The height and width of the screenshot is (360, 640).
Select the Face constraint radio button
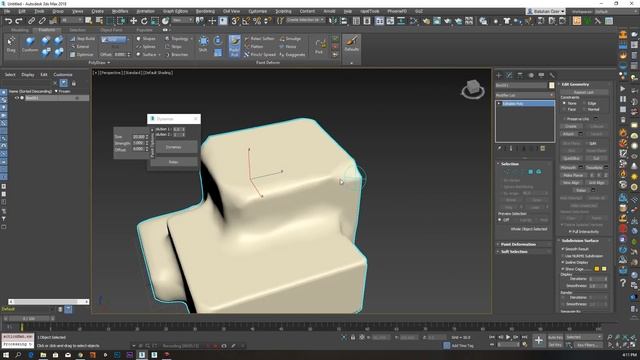(x=564, y=109)
